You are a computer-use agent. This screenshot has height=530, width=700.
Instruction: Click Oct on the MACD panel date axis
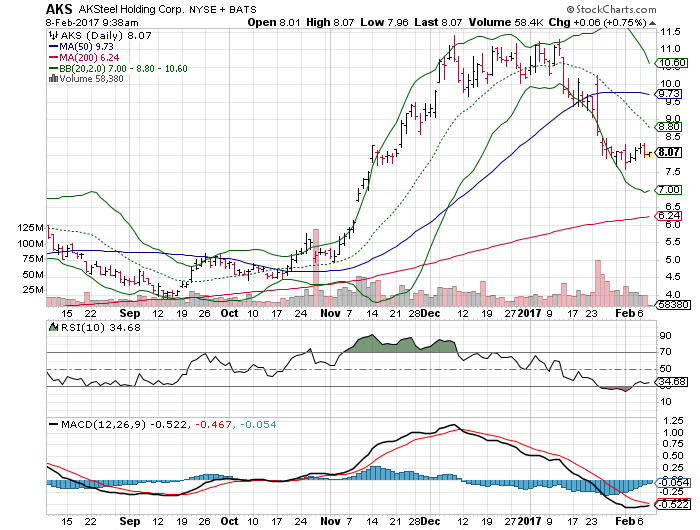(229, 521)
